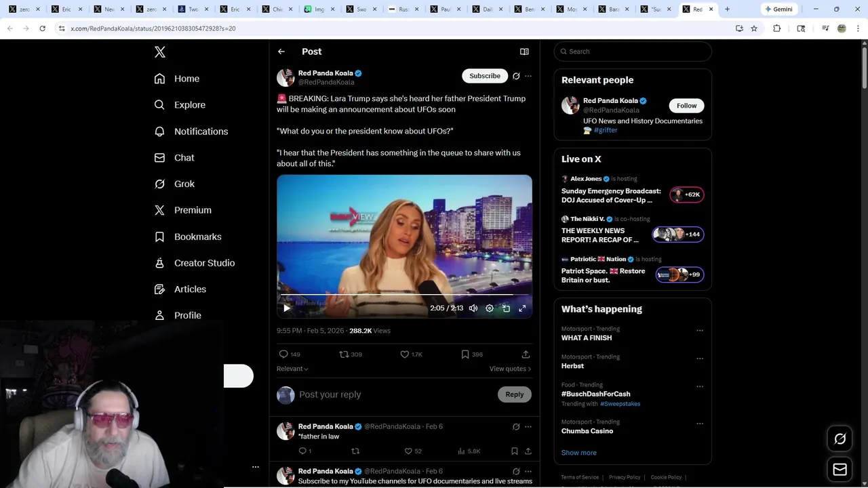This screenshot has width=868, height=488.
Task: Join Alex Jones Sunday Emergency Broadcast
Action: pyautogui.click(x=632, y=190)
